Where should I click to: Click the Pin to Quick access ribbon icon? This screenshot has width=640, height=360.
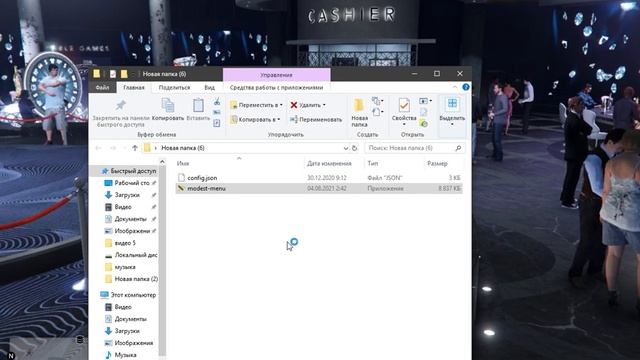click(120, 105)
